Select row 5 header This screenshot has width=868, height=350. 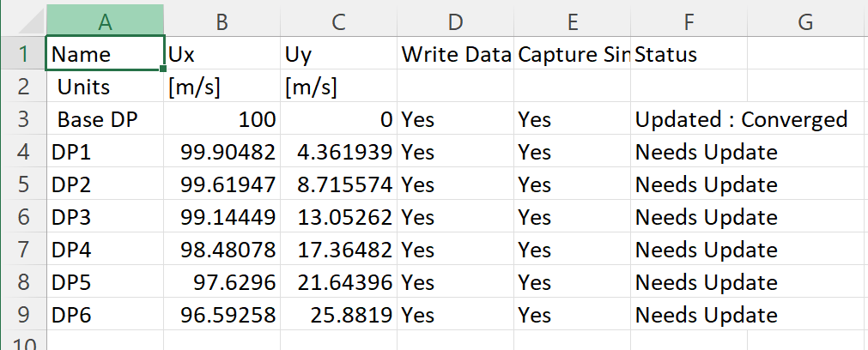[23, 184]
